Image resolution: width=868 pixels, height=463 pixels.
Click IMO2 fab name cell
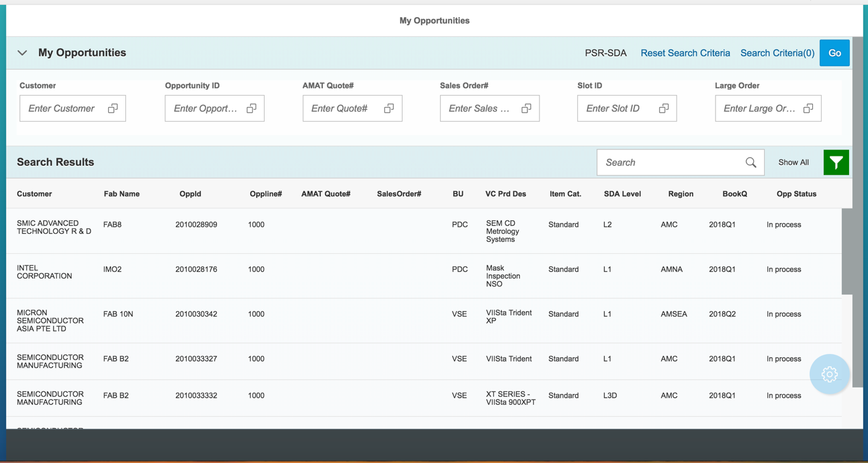click(112, 269)
